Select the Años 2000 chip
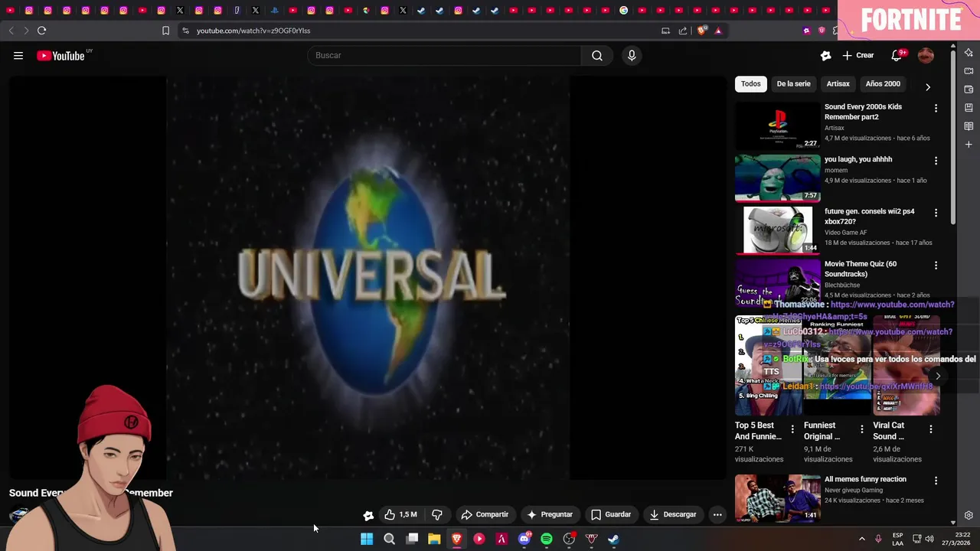This screenshot has width=980, height=551. tap(883, 84)
